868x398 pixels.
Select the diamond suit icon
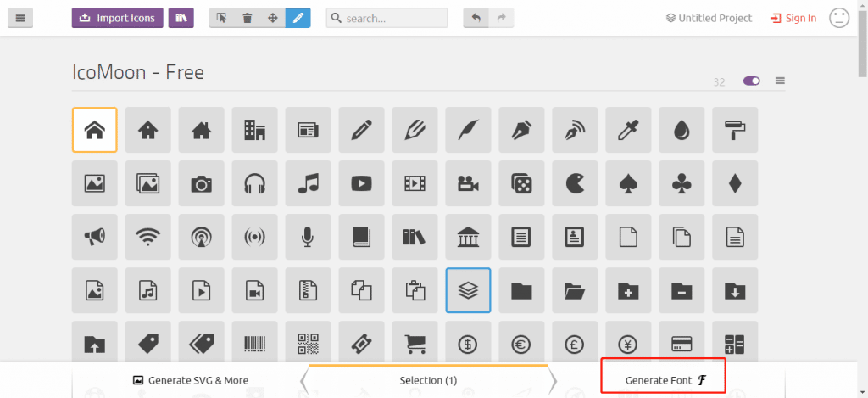pos(735,183)
